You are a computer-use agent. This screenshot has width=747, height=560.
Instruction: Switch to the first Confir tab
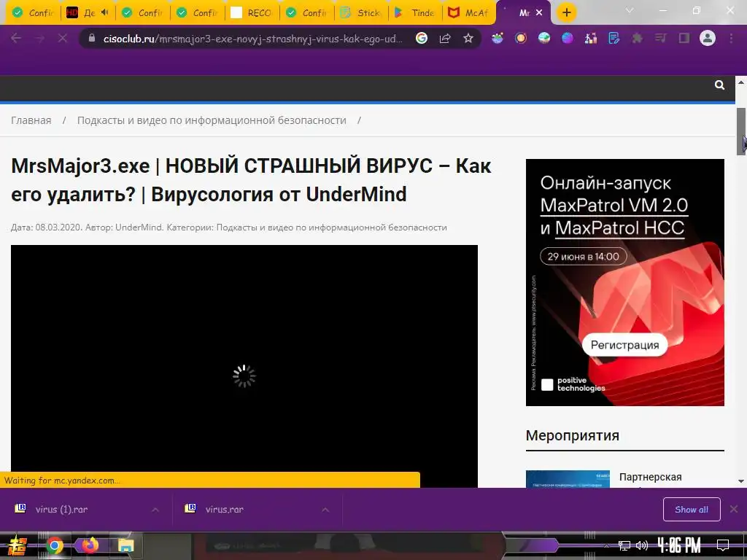tap(33, 13)
